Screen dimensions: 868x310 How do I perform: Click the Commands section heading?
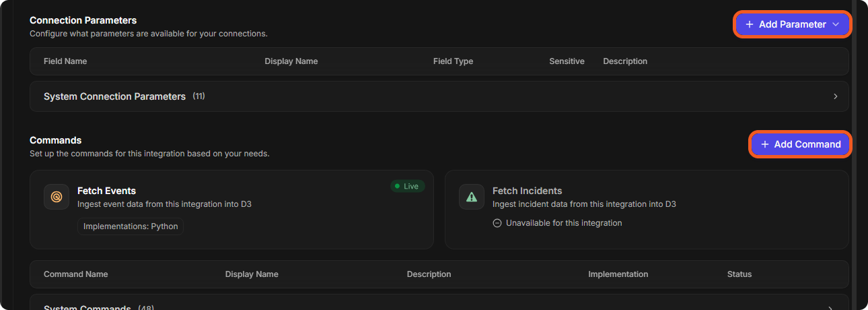click(55, 140)
